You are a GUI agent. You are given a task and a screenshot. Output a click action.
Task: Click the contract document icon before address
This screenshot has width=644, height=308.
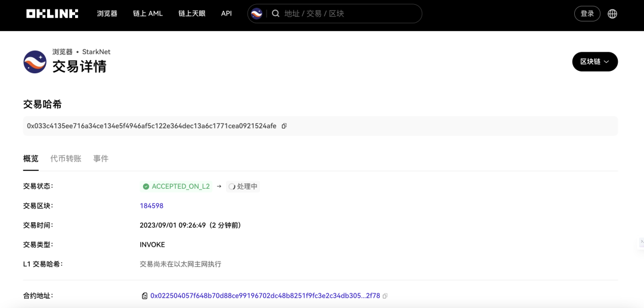pos(144,296)
